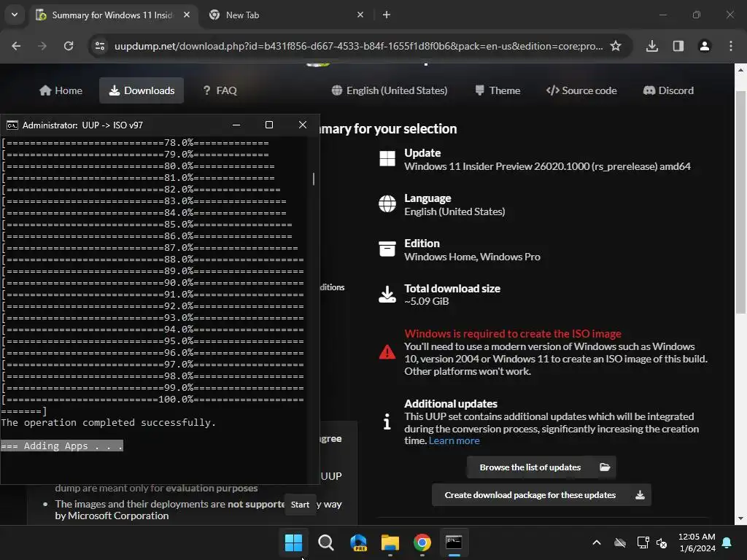
Task: Open the command prompt window system menu icon
Action: tap(12, 125)
